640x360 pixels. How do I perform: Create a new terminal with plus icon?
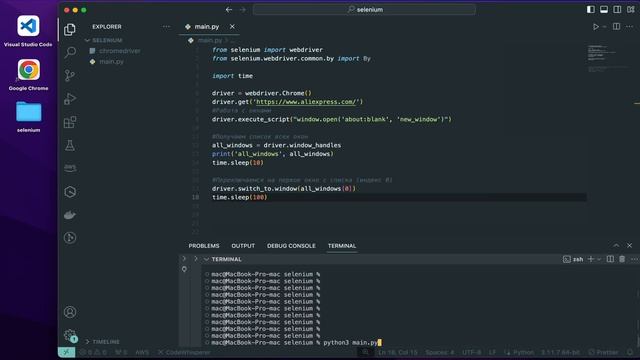click(x=590, y=259)
